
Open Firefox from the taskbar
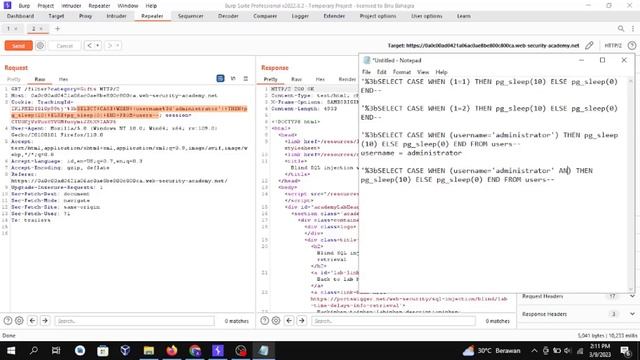tap(172, 351)
